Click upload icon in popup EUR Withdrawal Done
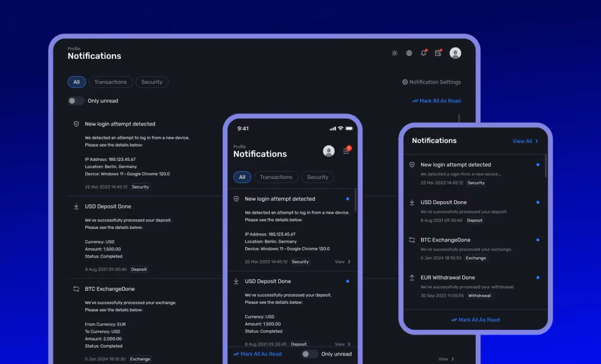 point(412,278)
